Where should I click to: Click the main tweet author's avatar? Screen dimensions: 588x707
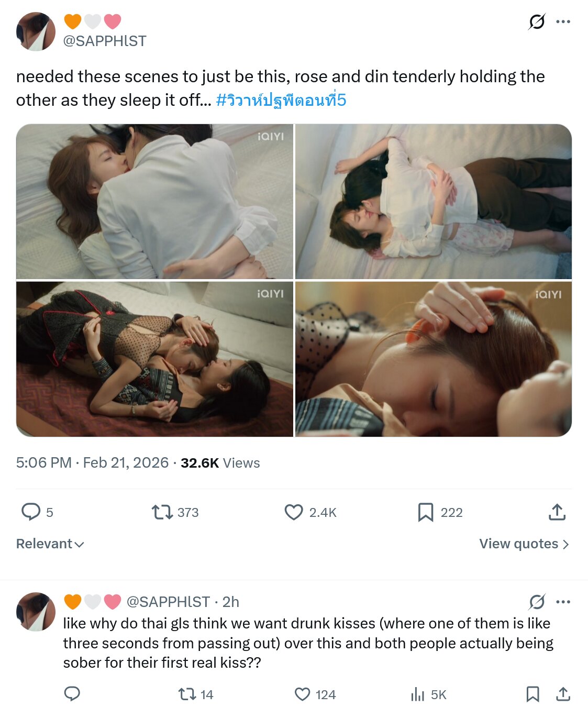(x=36, y=32)
